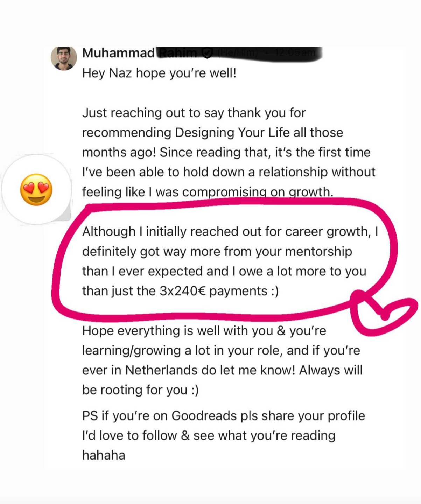Click the greeting line 'Hey Naz hope you're well!'
The width and height of the screenshot is (421, 504).
pyautogui.click(x=159, y=73)
